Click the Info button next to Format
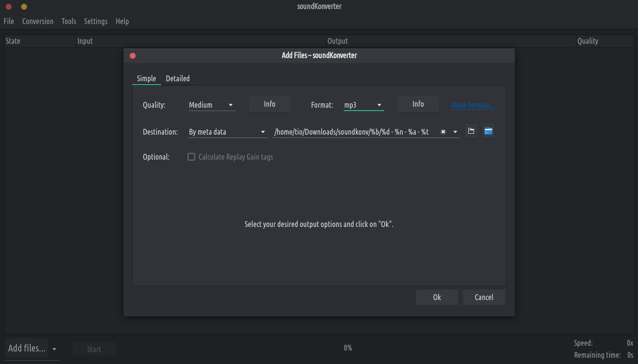 (x=418, y=104)
